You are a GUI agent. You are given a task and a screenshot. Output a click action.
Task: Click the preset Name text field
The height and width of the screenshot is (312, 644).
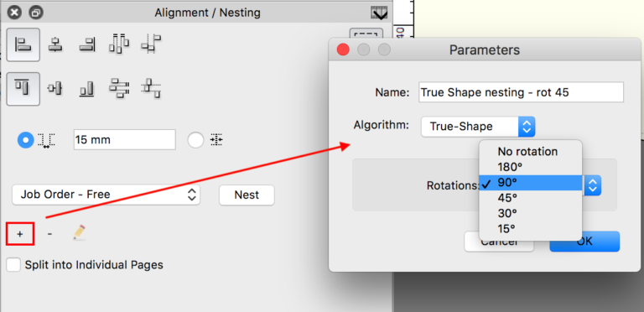pos(522,92)
